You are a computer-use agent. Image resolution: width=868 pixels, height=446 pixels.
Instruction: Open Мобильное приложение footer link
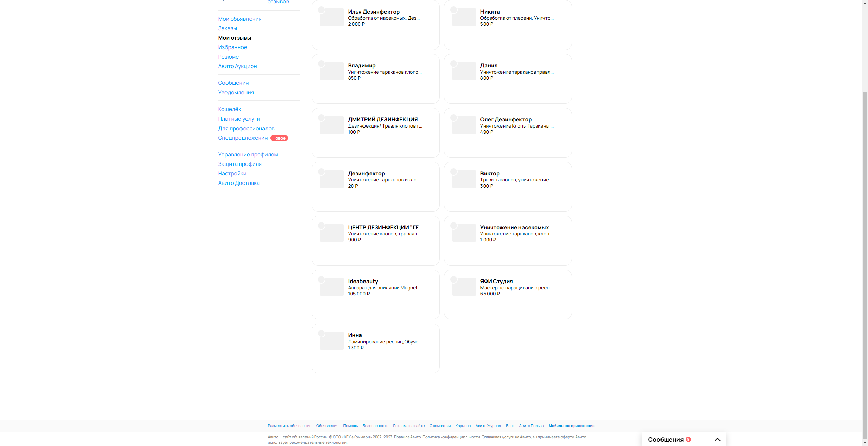(x=571, y=426)
